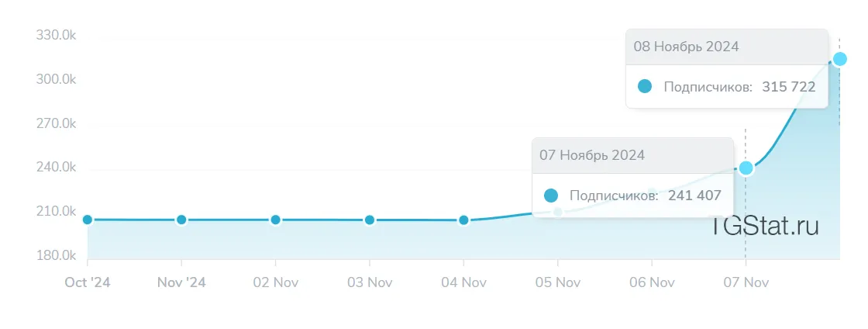Click the blue legend dot in 07 Ноябрь tooltip
Screen dimensions: 868x329
pos(551,196)
